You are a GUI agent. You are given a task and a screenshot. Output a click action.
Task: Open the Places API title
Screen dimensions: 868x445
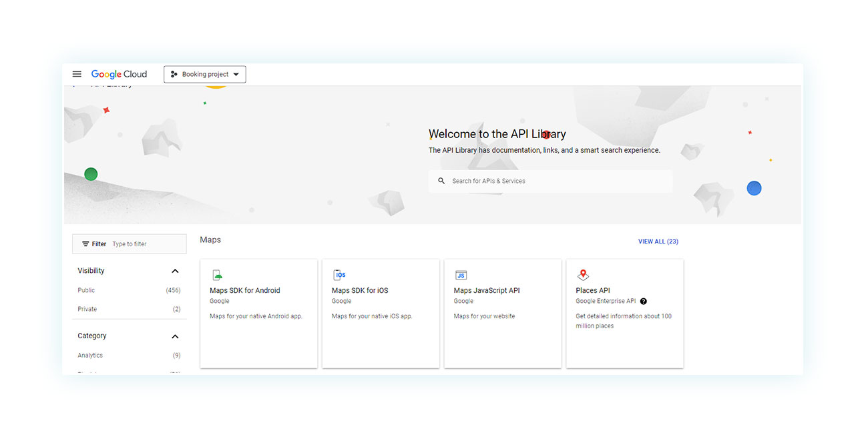(x=593, y=290)
